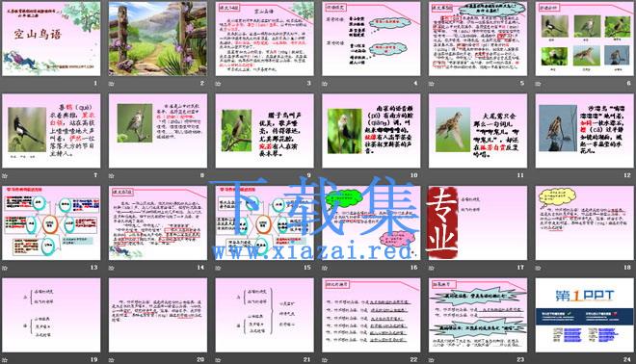This screenshot has width=636, height=364.
Task: Select slide 13 with the oval diagram
Action: [51, 223]
